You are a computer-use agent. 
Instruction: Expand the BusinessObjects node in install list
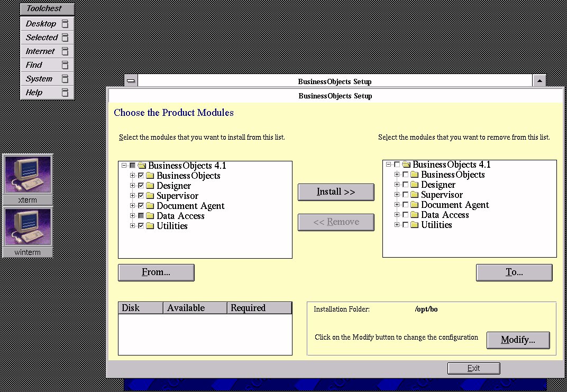coord(132,176)
